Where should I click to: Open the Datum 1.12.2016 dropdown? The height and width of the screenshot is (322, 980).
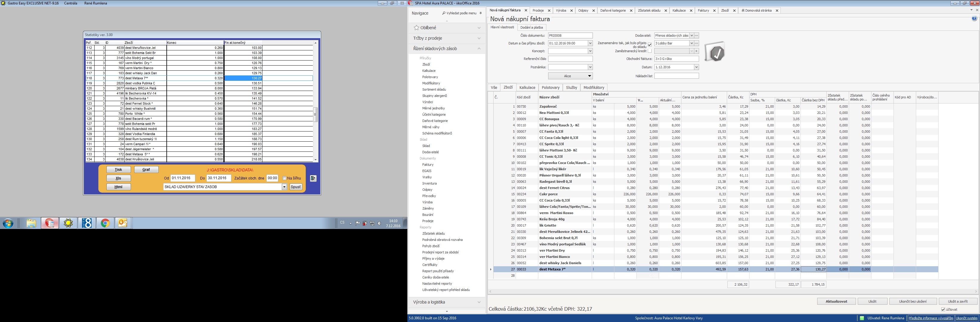pos(696,67)
